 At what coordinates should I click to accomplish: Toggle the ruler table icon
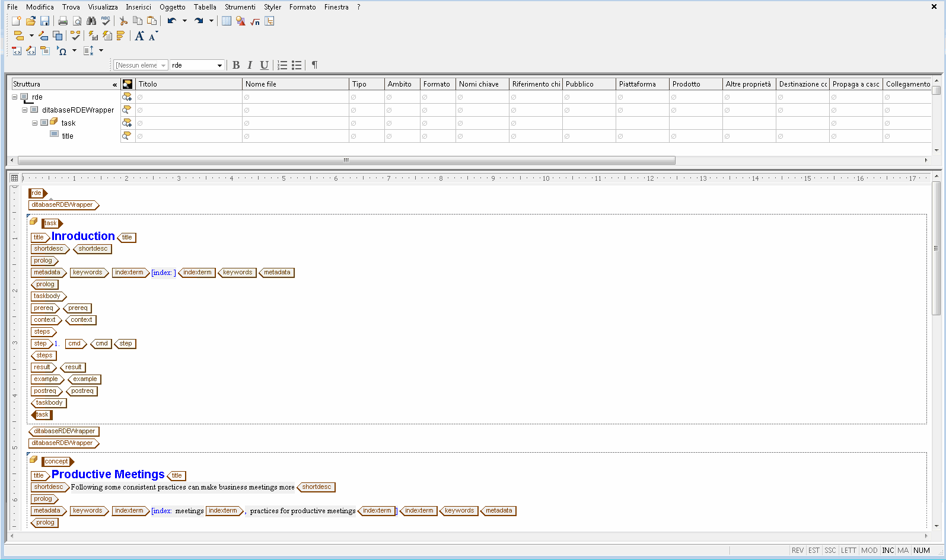pos(15,178)
